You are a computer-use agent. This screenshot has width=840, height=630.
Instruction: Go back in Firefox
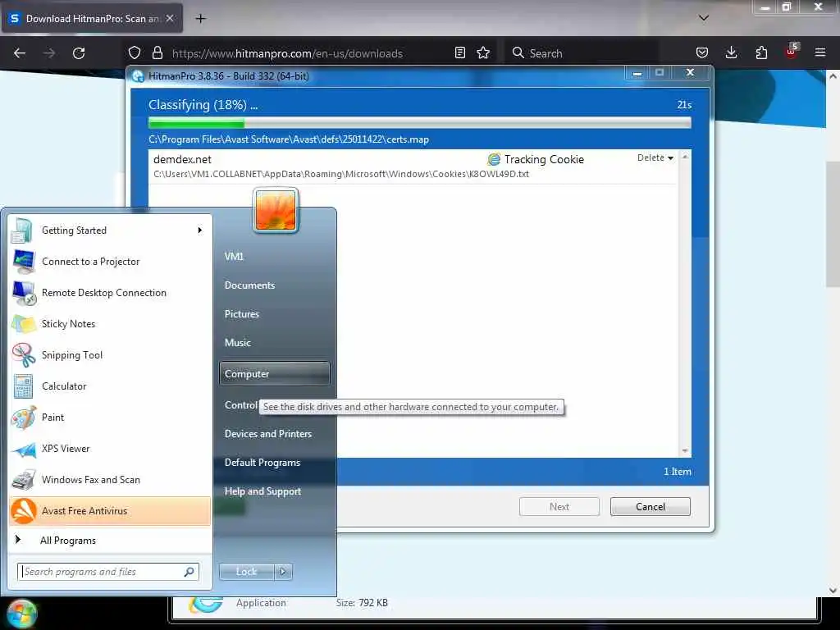point(20,53)
